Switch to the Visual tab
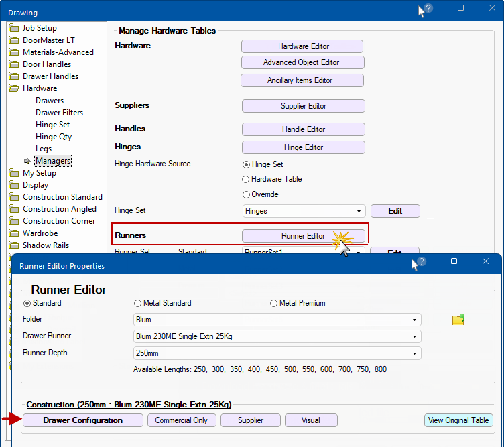The image size is (504, 447). pos(311,420)
